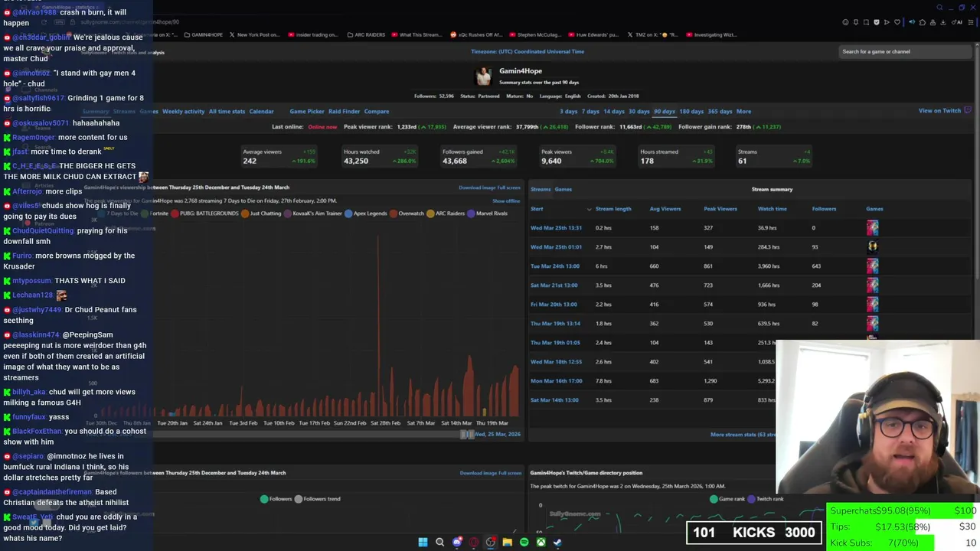The height and width of the screenshot is (551, 980).
Task: Open Gamin4Hope channel avatar
Action: pos(483,76)
